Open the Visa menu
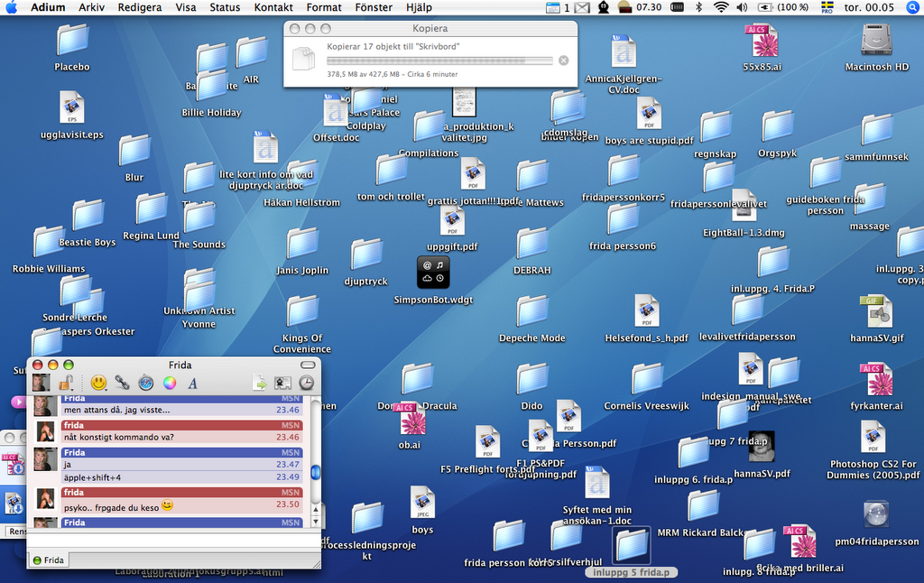924x583 pixels. click(x=186, y=7)
